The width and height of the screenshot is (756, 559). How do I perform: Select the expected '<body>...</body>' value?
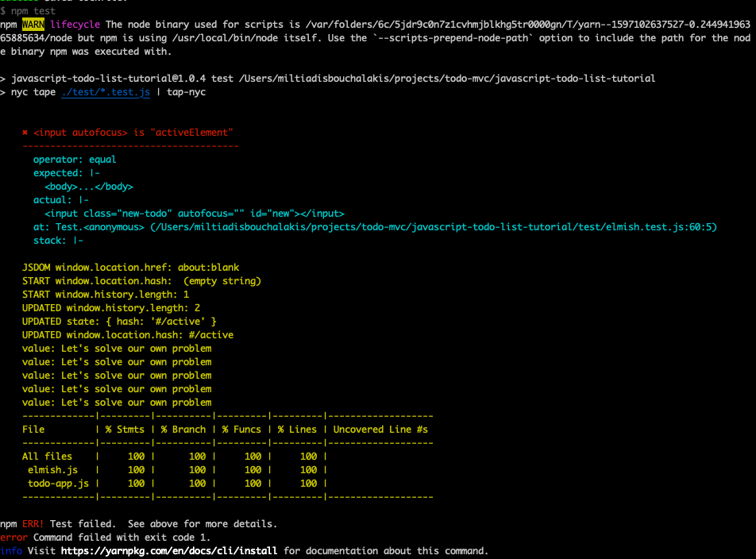pyautogui.click(x=89, y=187)
